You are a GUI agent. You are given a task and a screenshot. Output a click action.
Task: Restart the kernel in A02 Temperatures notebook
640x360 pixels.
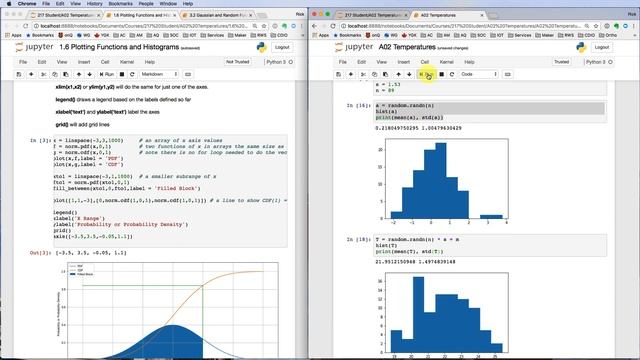(451, 74)
